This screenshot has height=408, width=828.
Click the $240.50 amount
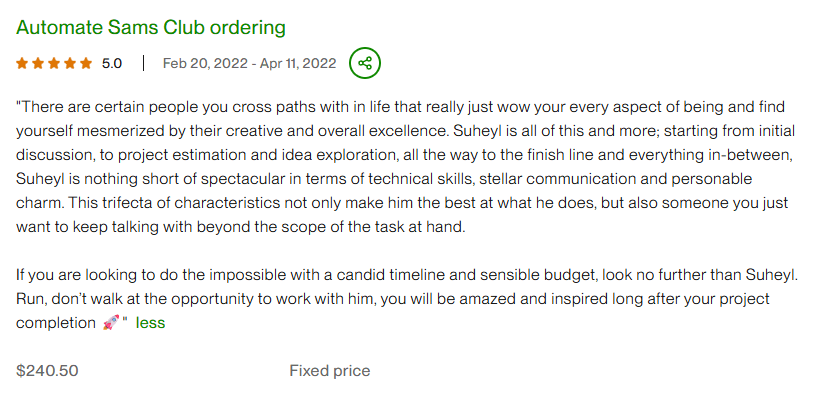48,371
